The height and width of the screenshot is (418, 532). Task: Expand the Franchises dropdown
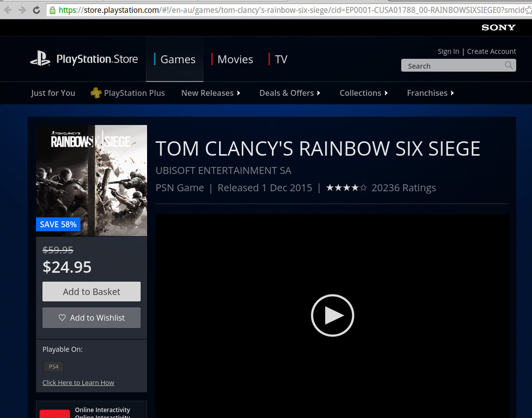[x=430, y=93]
